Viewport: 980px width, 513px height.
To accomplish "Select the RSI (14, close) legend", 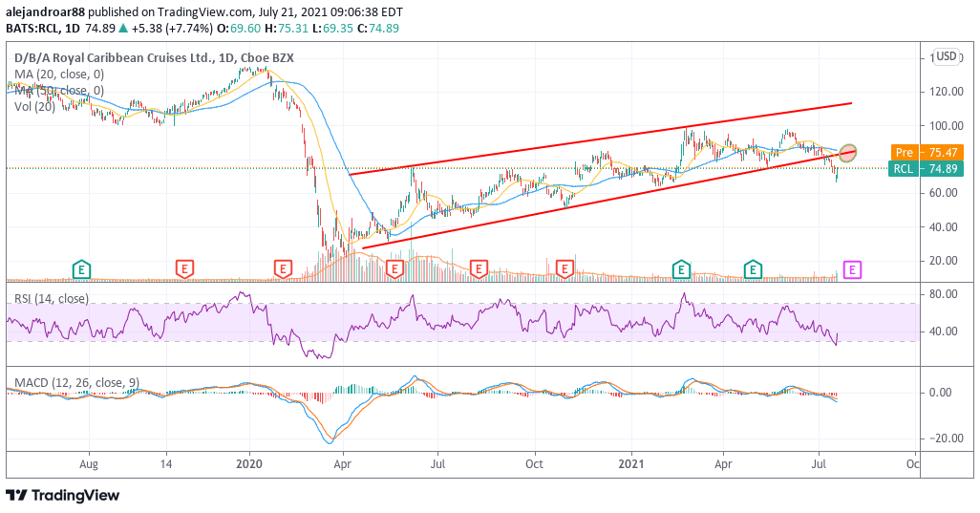I will [52, 299].
